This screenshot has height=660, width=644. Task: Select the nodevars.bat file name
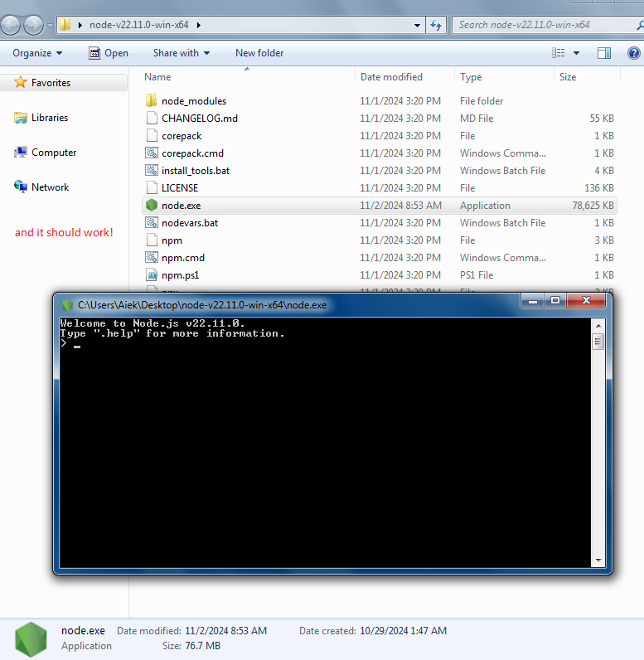pyautogui.click(x=190, y=223)
